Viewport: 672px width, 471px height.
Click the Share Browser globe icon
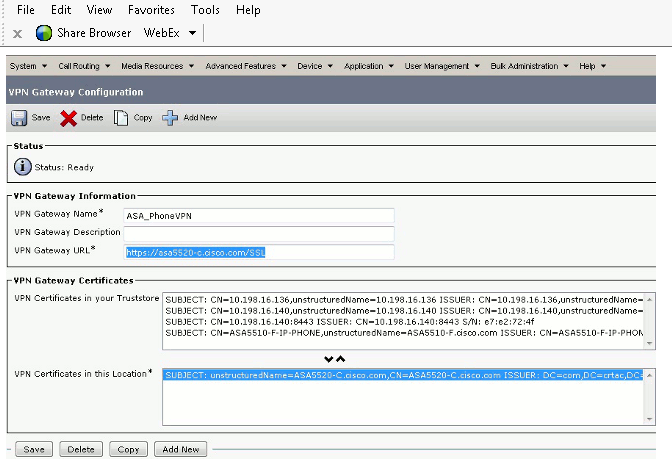coord(44,33)
